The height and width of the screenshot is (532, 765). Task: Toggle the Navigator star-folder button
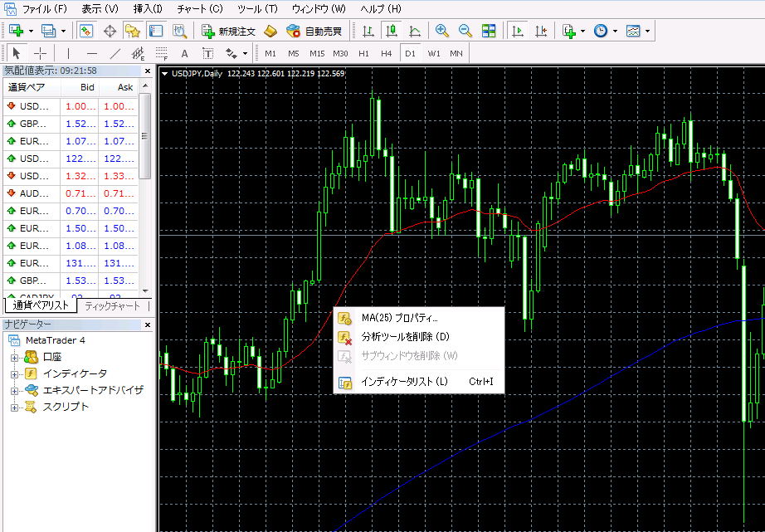[x=133, y=31]
